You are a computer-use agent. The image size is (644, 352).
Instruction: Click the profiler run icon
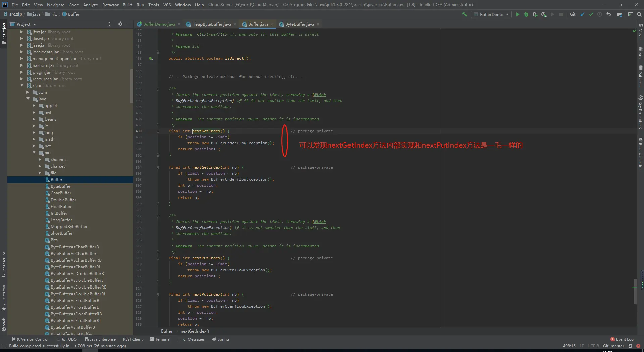click(544, 14)
